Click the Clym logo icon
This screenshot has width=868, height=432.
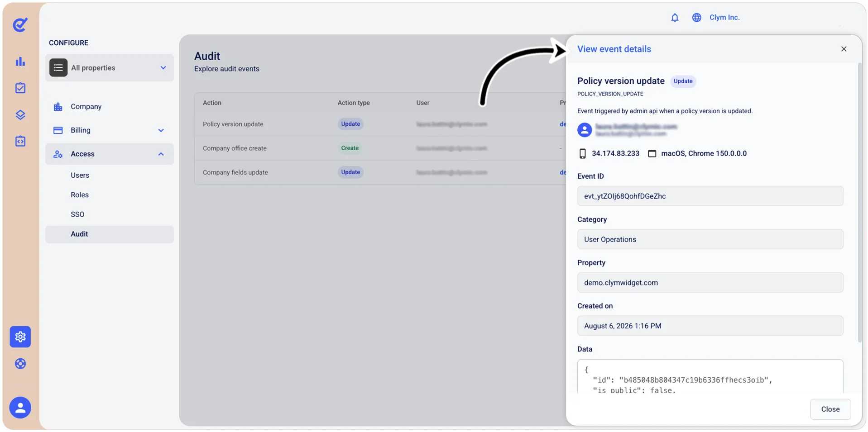20,24
